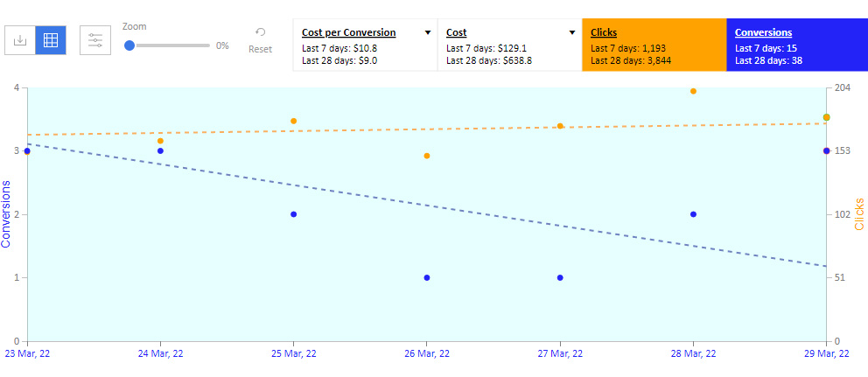Toggle the table grid view icon
Viewport: 868px width, 377px height.
pyautogui.click(x=51, y=40)
